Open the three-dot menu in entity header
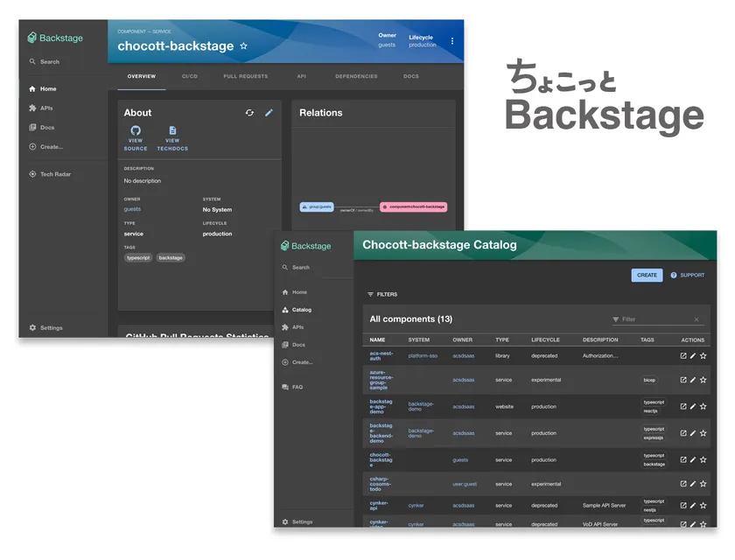Screen dimensions: 735x560 (452, 41)
